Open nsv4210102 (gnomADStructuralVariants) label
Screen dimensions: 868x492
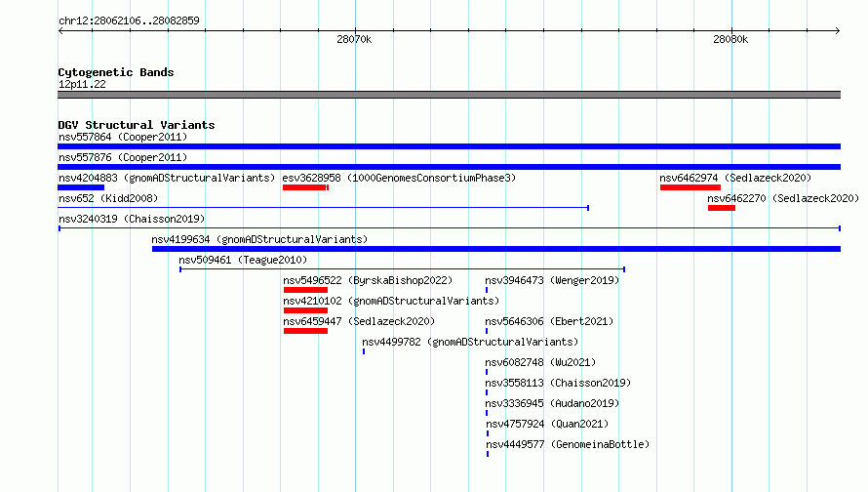point(391,301)
